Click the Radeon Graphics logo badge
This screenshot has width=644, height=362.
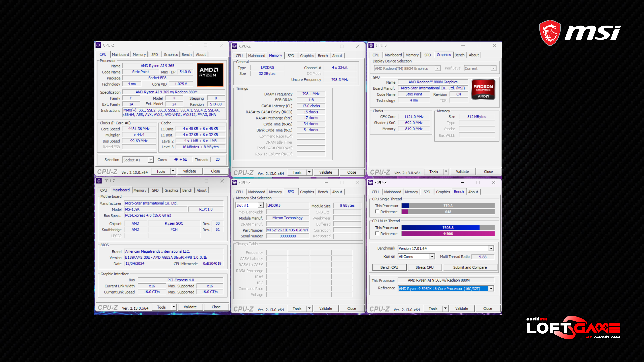(x=483, y=90)
